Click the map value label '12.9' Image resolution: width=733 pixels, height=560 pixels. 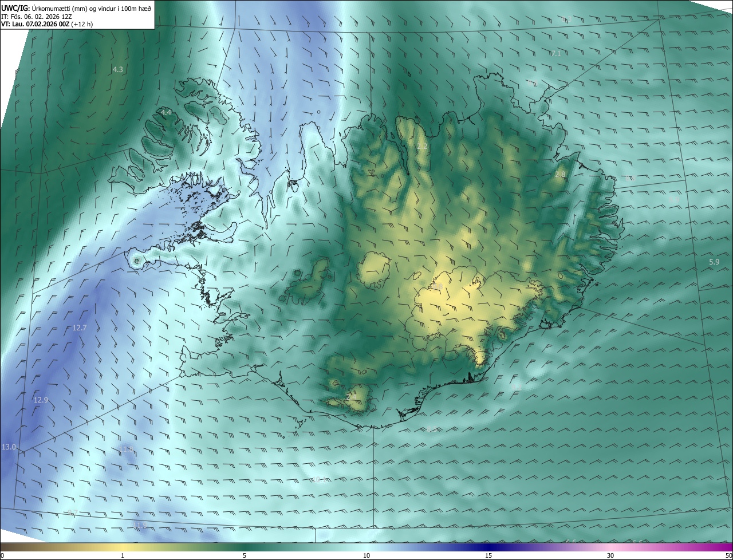41,400
